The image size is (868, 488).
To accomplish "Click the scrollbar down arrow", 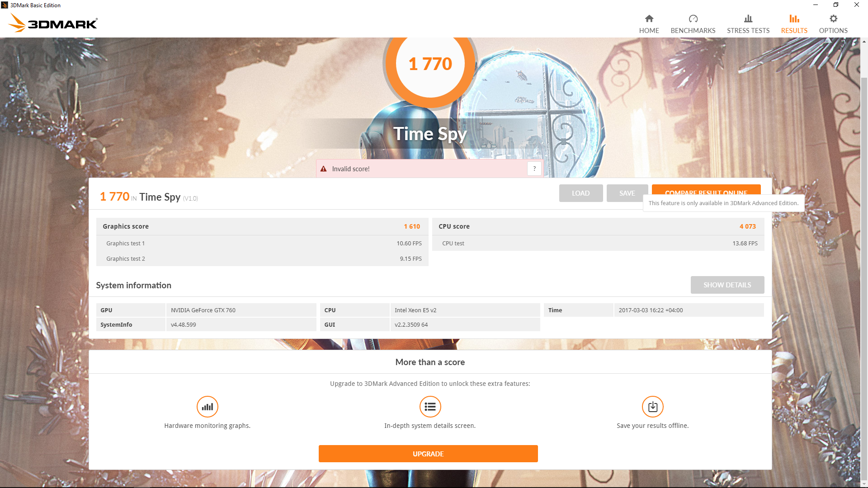I will (864, 484).
